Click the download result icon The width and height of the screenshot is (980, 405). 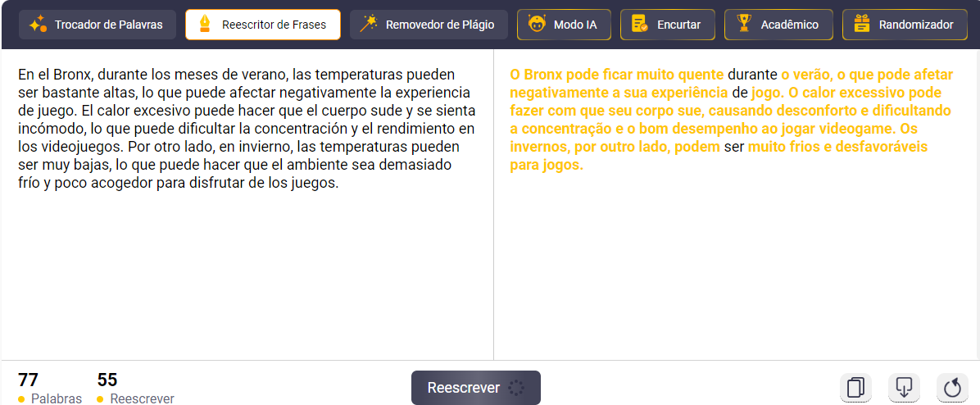904,387
